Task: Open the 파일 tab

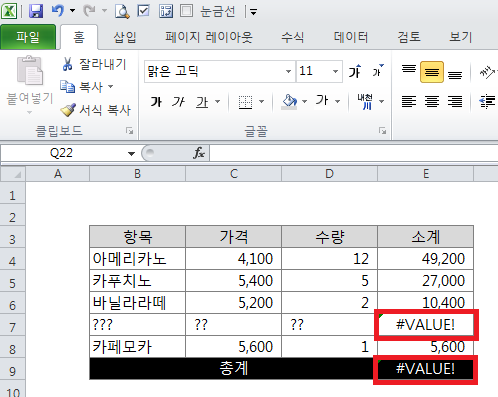Action: [28, 37]
